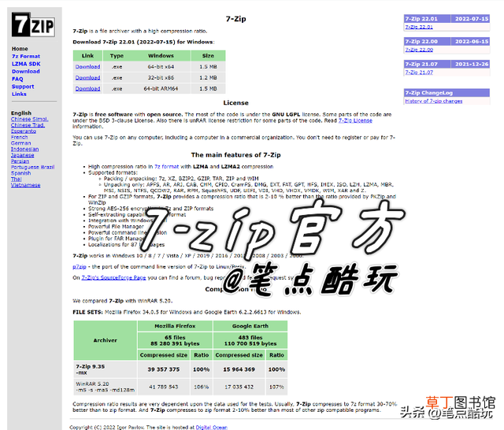
Task: Open the Download sidebar link
Action: point(26,72)
